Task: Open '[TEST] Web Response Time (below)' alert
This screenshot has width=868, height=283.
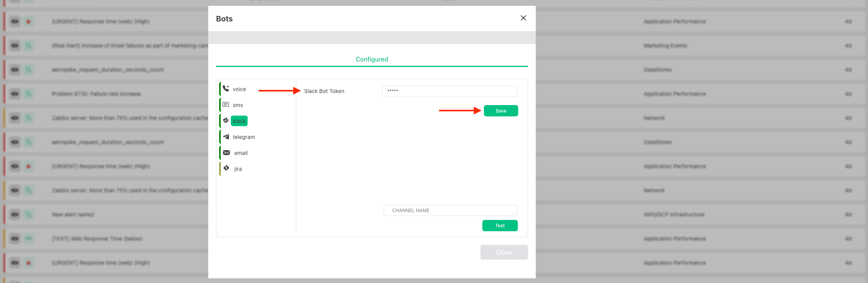Action: point(97,239)
